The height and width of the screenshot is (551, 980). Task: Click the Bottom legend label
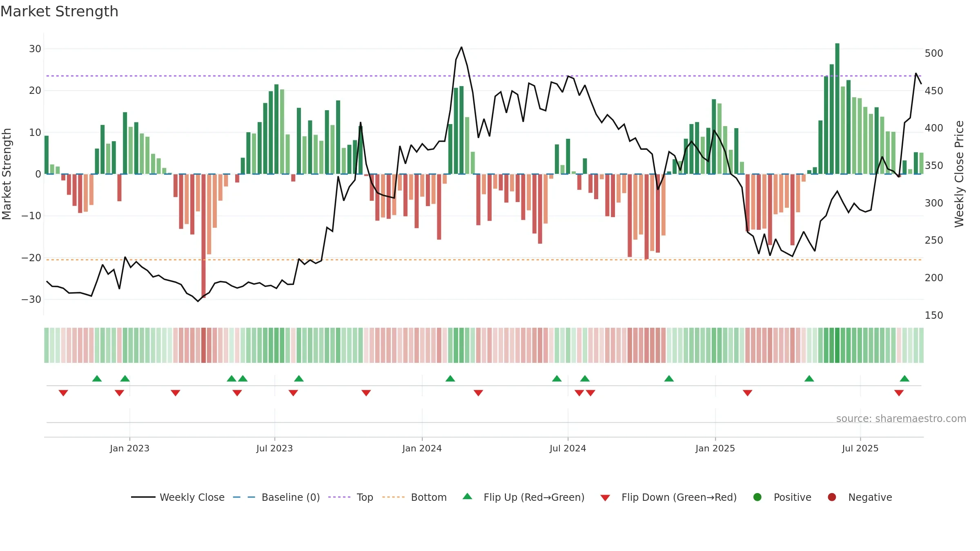(x=429, y=497)
